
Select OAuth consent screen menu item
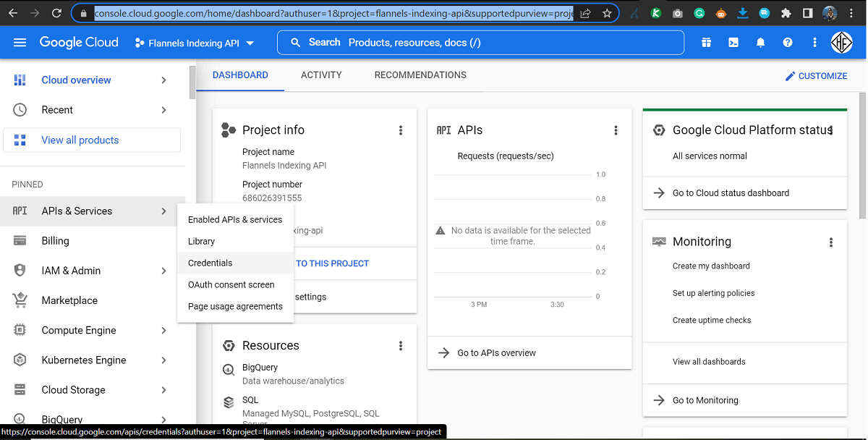[x=235, y=284]
